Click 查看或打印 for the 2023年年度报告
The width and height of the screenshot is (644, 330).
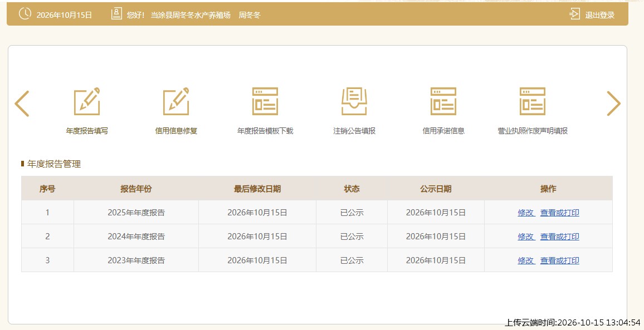coord(560,260)
